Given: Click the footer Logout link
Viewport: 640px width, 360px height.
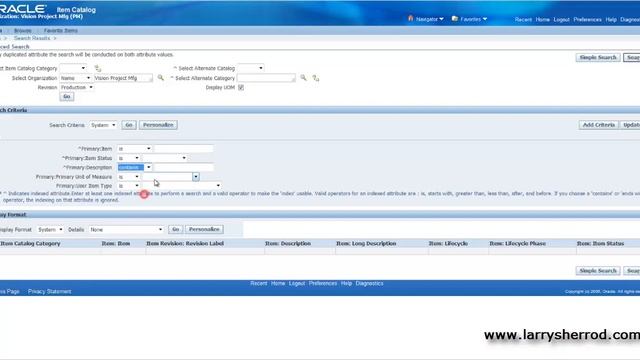Looking at the screenshot, I should click(x=297, y=283).
